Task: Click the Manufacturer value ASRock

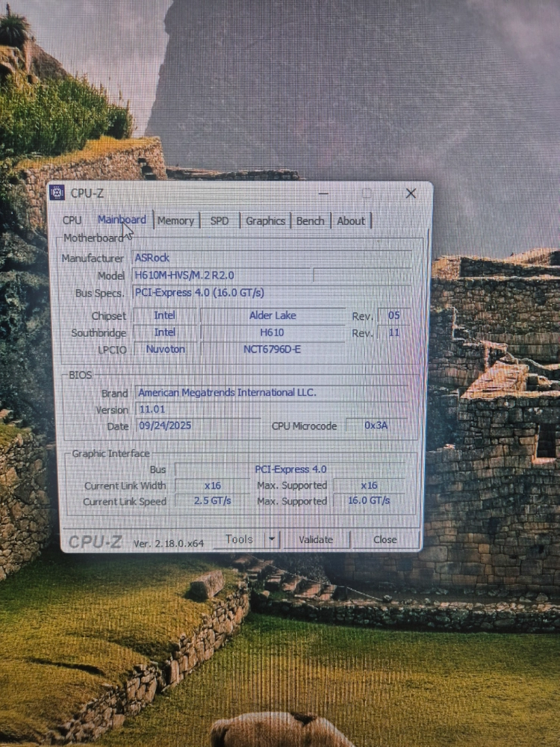Action: click(x=272, y=258)
